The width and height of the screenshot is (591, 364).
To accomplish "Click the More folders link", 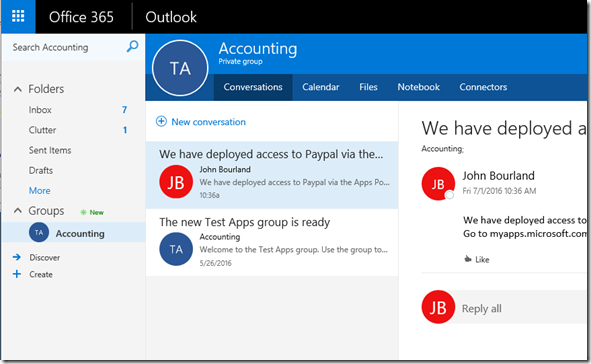I will click(x=40, y=191).
